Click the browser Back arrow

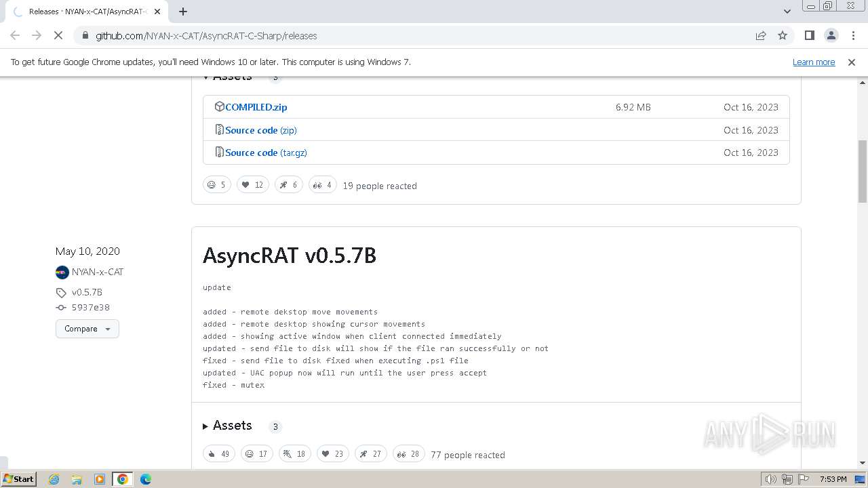(15, 35)
